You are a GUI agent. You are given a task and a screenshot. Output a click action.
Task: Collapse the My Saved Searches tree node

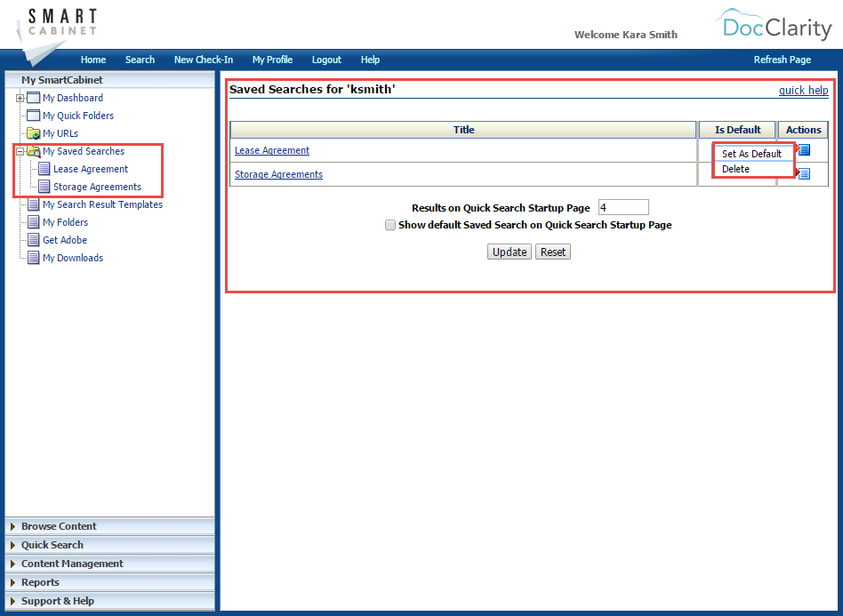(18, 151)
